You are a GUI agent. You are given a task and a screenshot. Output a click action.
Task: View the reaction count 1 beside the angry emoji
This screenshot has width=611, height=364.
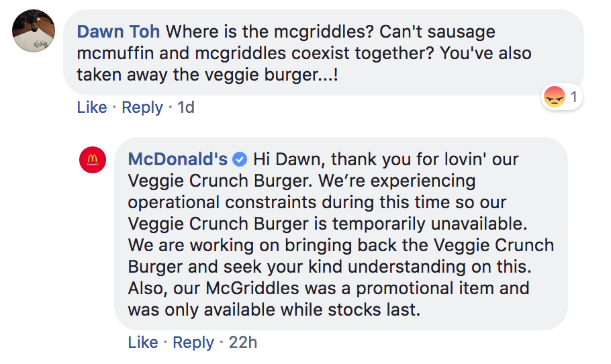(x=573, y=97)
